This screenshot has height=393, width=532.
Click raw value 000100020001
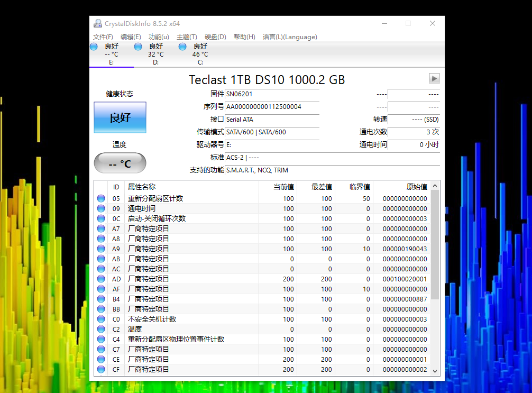click(x=405, y=279)
